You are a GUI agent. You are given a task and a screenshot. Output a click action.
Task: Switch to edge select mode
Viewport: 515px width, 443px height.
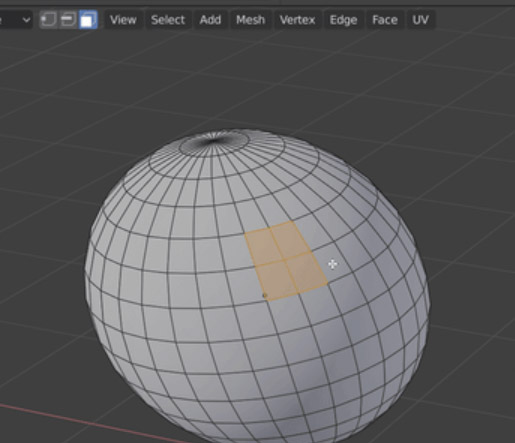[68, 20]
